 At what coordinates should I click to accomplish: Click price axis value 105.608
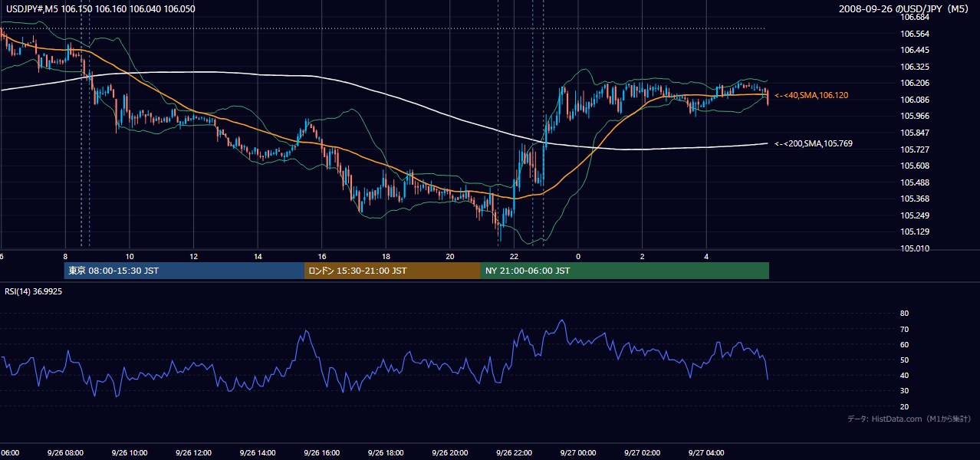(x=914, y=166)
